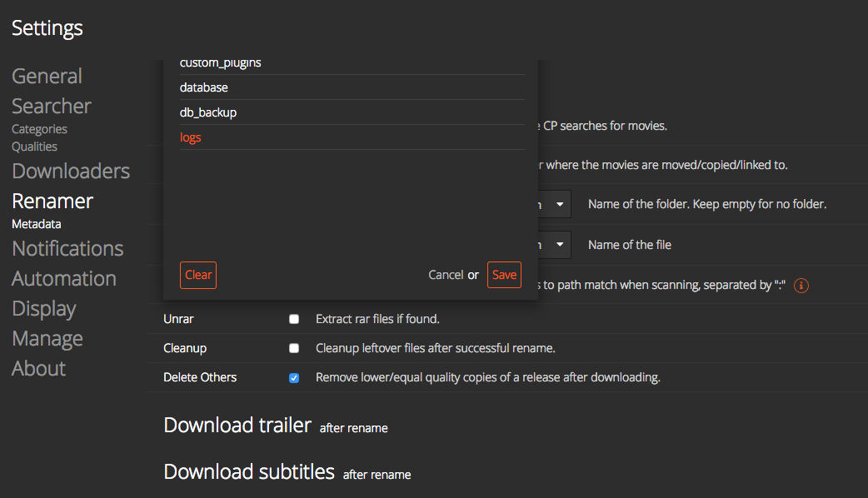
Task: Click Save in the directory picker
Action: tap(504, 275)
